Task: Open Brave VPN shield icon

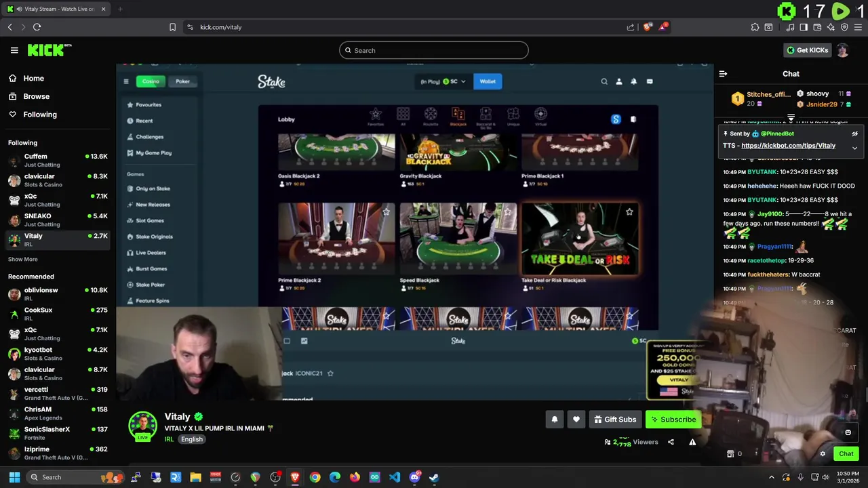Action: tap(844, 27)
